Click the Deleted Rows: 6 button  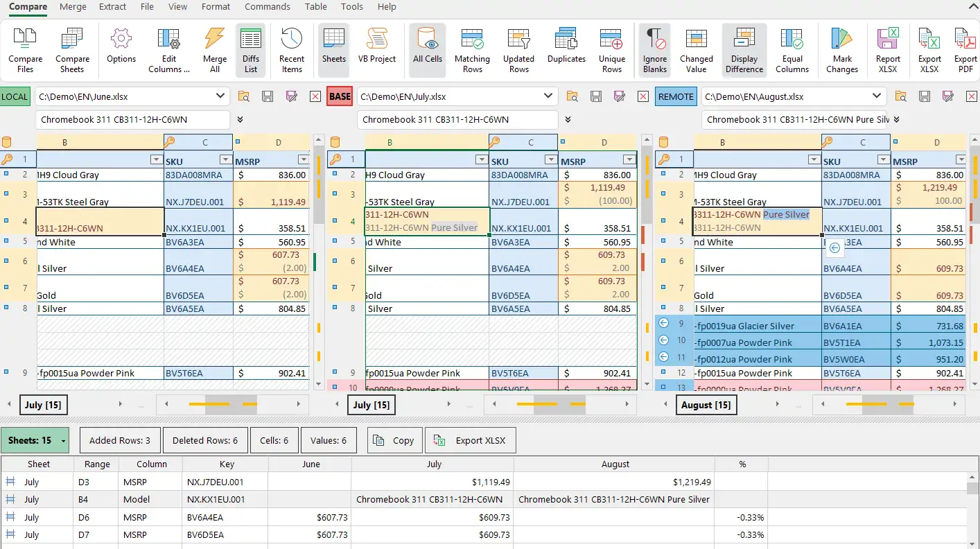click(x=205, y=440)
